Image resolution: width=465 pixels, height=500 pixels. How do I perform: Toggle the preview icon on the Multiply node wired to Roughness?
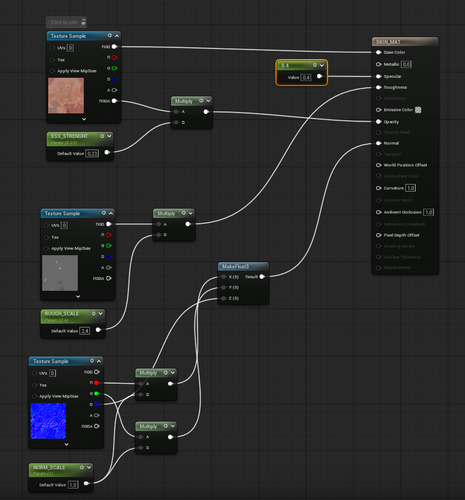[x=183, y=213]
